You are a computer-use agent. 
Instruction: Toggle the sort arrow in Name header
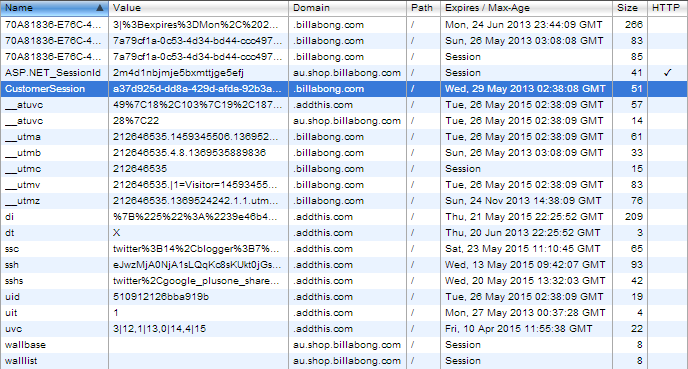point(100,8)
